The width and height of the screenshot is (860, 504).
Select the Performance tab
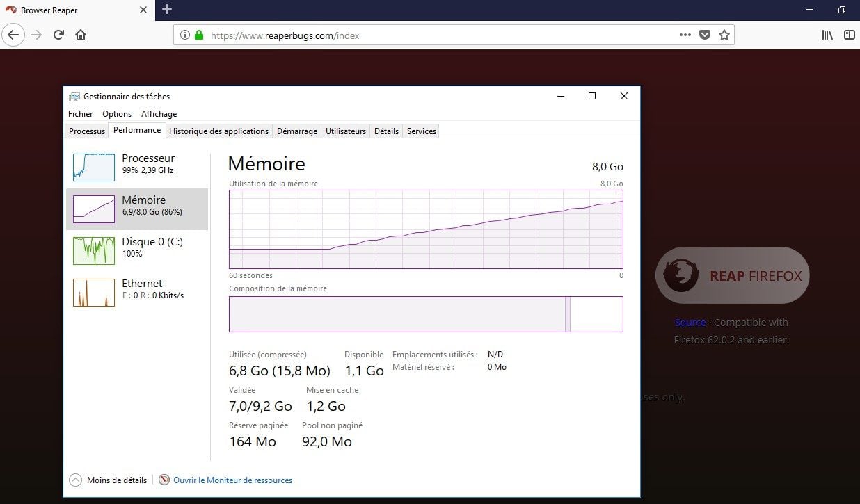(x=137, y=130)
